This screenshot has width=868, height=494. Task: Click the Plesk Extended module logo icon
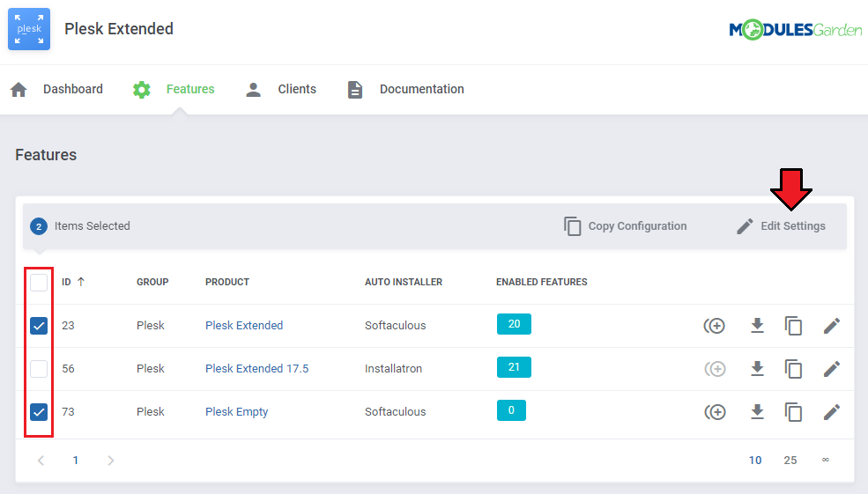pos(29,29)
